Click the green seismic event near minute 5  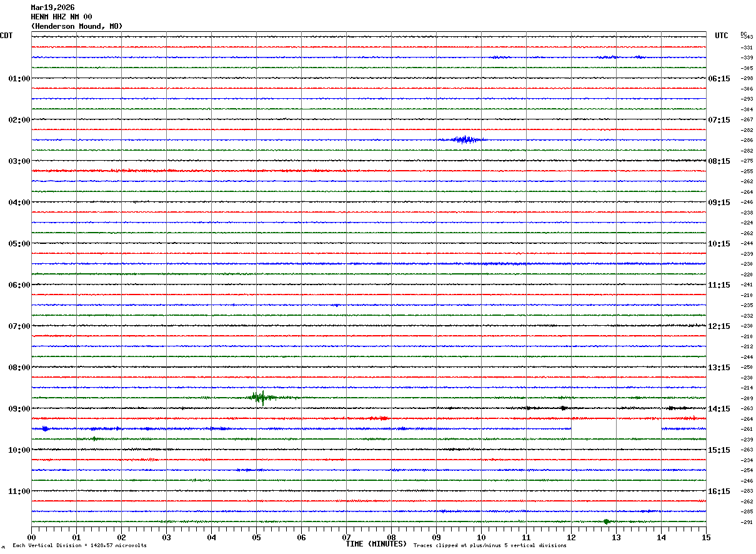pyautogui.click(x=259, y=397)
